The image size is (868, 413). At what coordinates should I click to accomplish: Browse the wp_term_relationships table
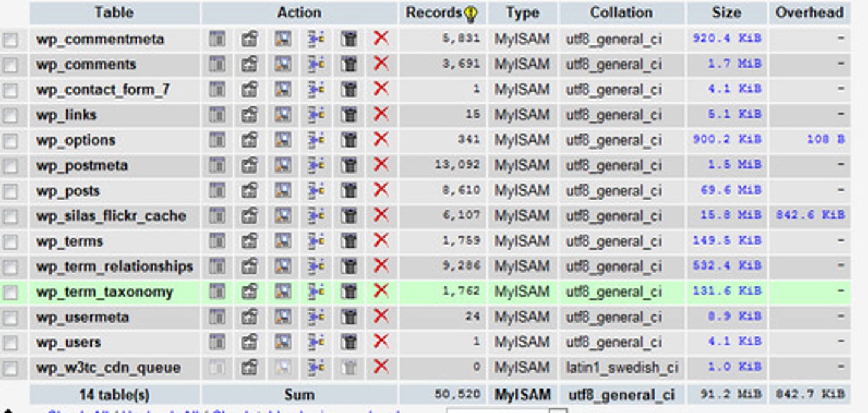[x=217, y=266]
